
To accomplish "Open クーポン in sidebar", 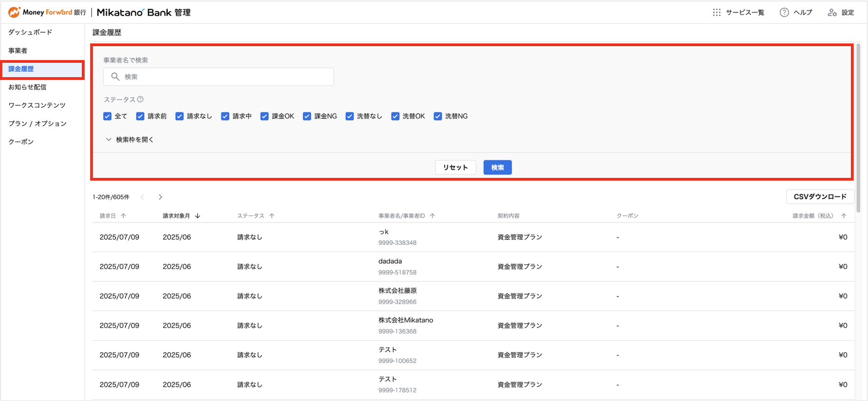I will [x=21, y=142].
